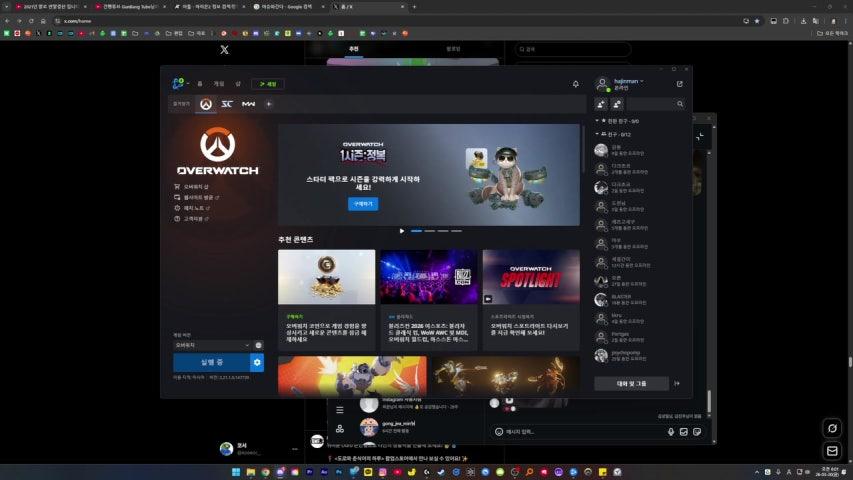
Task: Open Battle.net notifications bell
Action: pos(576,84)
